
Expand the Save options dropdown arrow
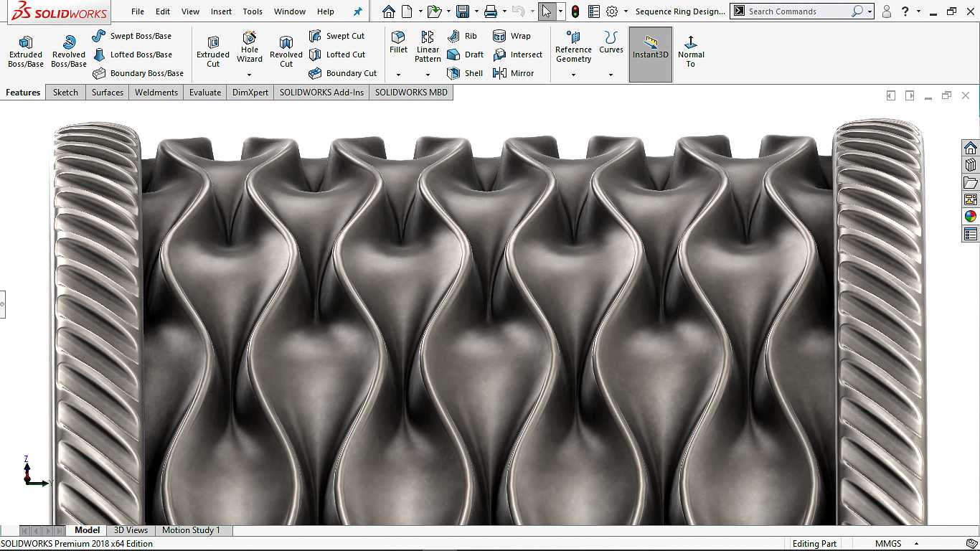tap(476, 11)
